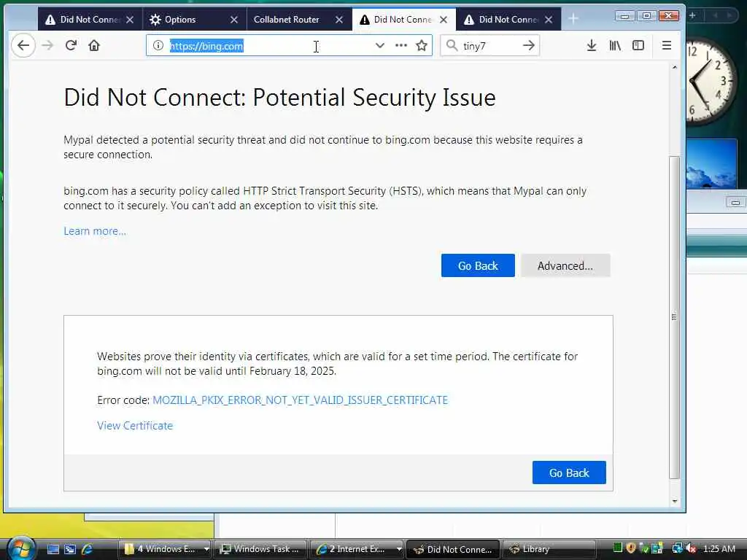The image size is (747, 560).
Task: Click the muted volume tray icon
Action: [691, 548]
